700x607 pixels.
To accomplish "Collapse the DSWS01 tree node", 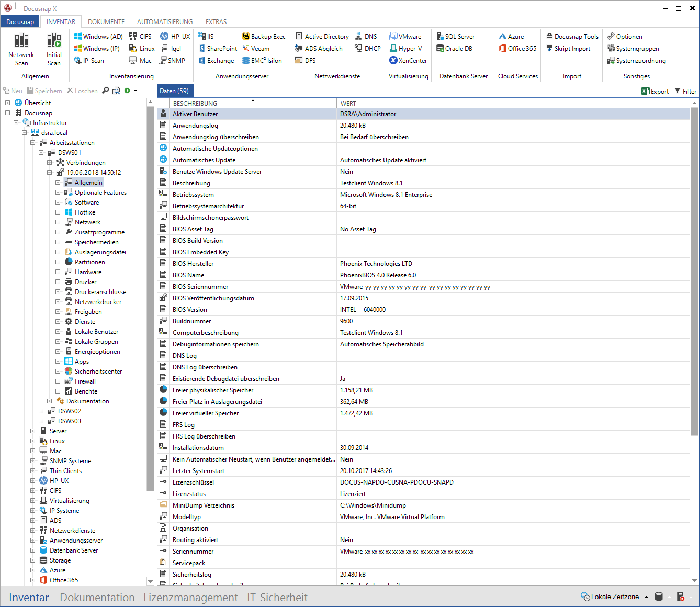I will click(41, 153).
